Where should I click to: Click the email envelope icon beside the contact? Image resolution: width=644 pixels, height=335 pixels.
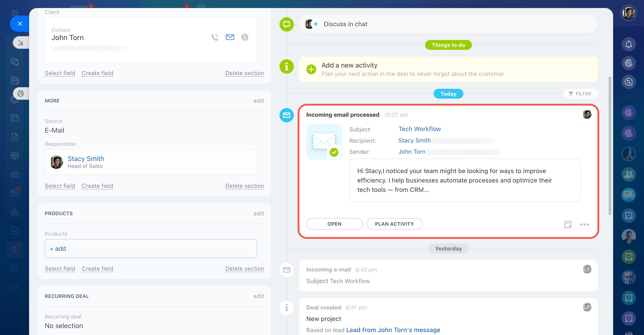(230, 37)
